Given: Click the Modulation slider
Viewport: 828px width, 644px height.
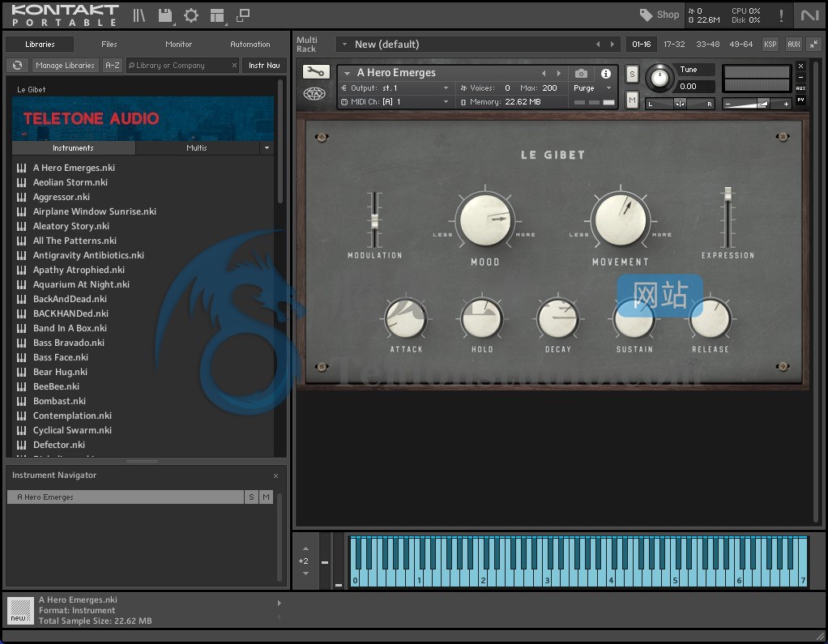Looking at the screenshot, I should (x=374, y=220).
